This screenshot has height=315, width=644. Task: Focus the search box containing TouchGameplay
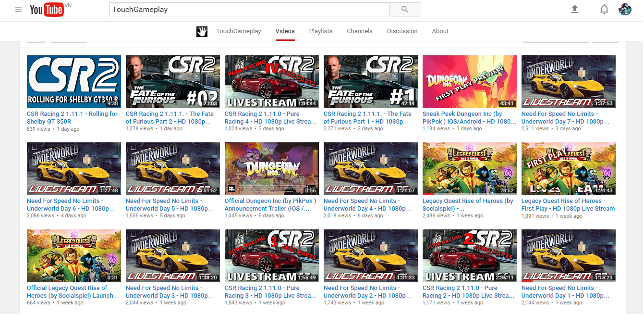pos(249,9)
